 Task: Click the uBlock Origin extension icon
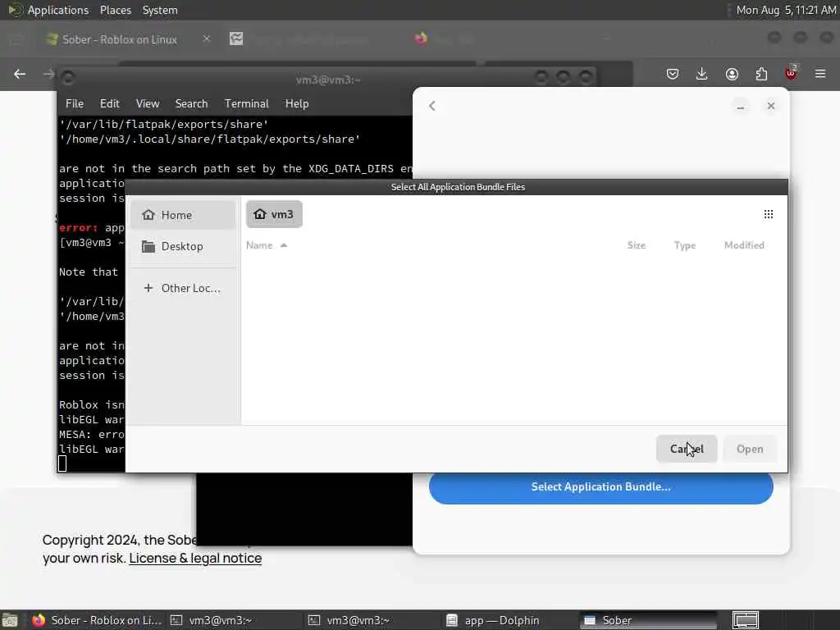coord(791,73)
